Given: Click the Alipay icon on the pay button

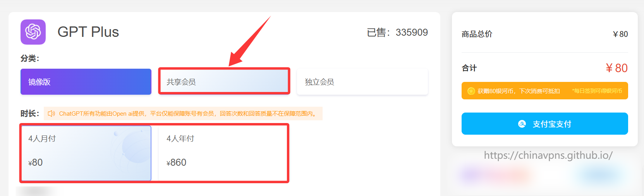Looking at the screenshot, I should (522, 124).
